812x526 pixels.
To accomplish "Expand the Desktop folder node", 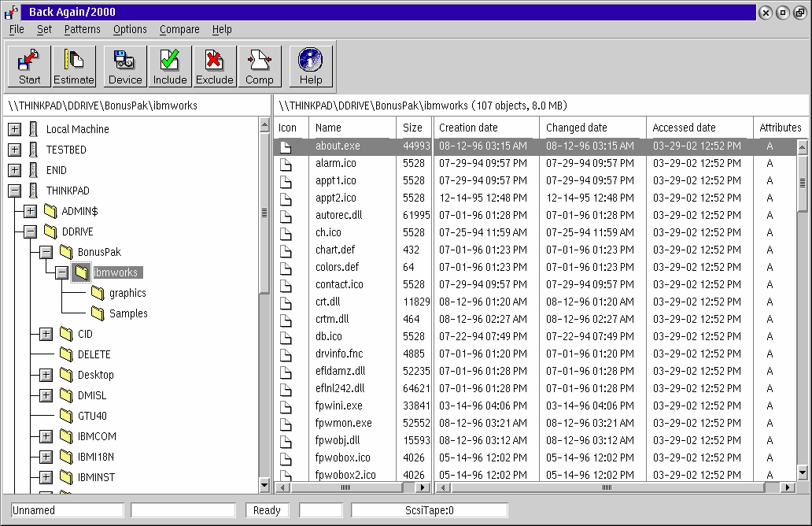I will click(x=46, y=375).
